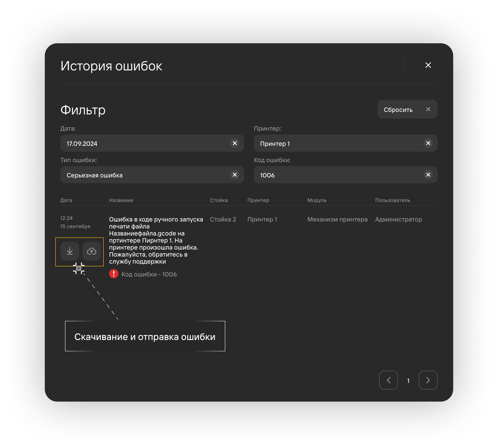Clear the Принтер 1 filter
The image size is (498, 448).
pos(428,143)
